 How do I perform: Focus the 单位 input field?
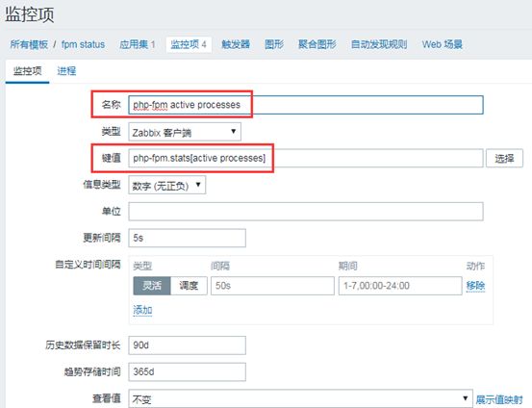coord(306,212)
